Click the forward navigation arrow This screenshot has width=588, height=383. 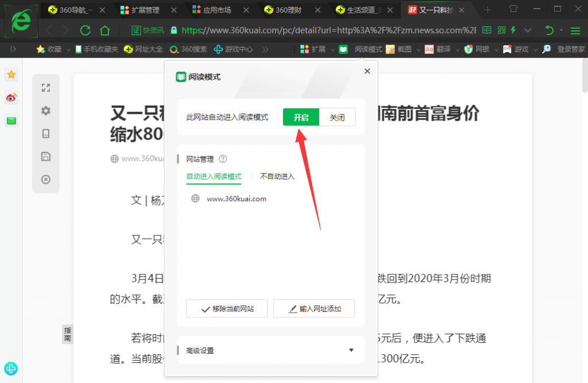pyautogui.click(x=66, y=30)
